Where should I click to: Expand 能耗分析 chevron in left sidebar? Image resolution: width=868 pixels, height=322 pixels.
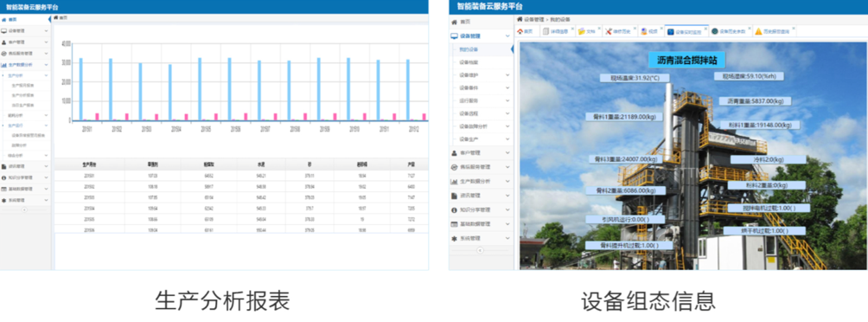click(47, 115)
